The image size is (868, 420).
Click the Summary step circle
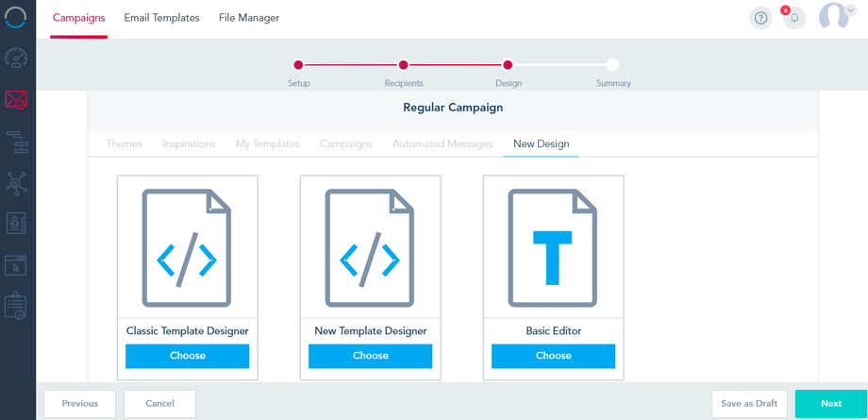click(x=613, y=65)
